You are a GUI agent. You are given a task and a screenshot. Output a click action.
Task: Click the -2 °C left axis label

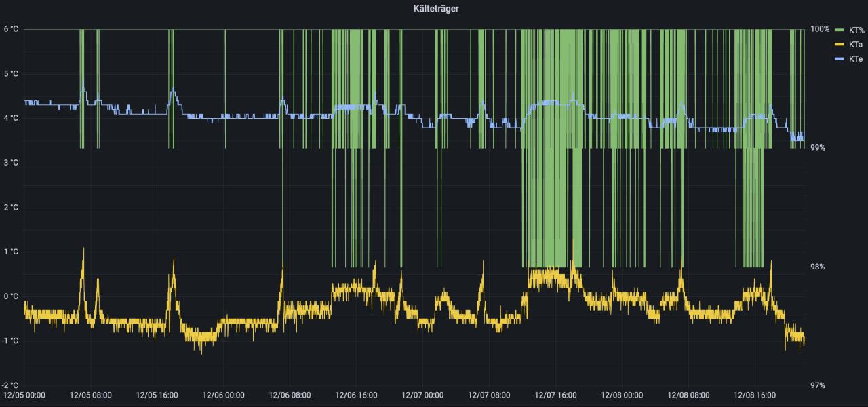[10, 385]
